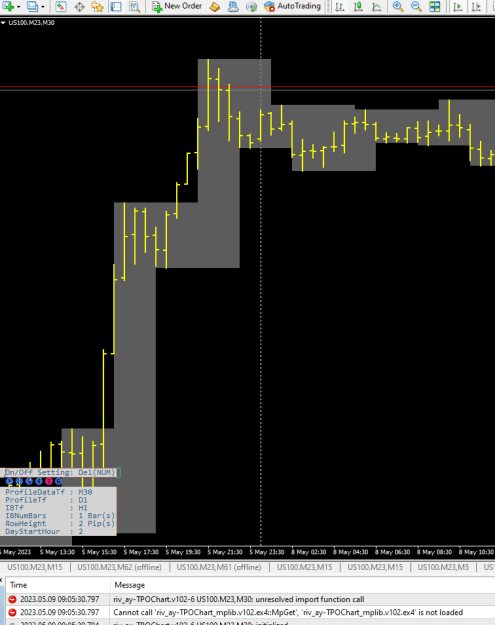Click the ProfileTf : D1 row
The width and height of the screenshot is (495, 625).
(x=46, y=500)
